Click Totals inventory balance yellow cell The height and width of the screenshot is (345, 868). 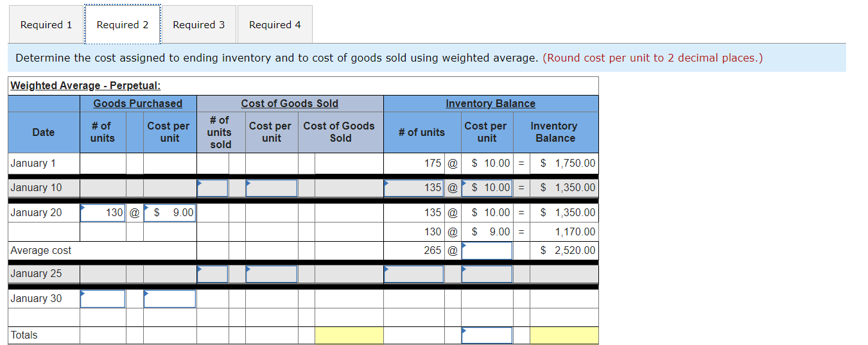(x=564, y=335)
